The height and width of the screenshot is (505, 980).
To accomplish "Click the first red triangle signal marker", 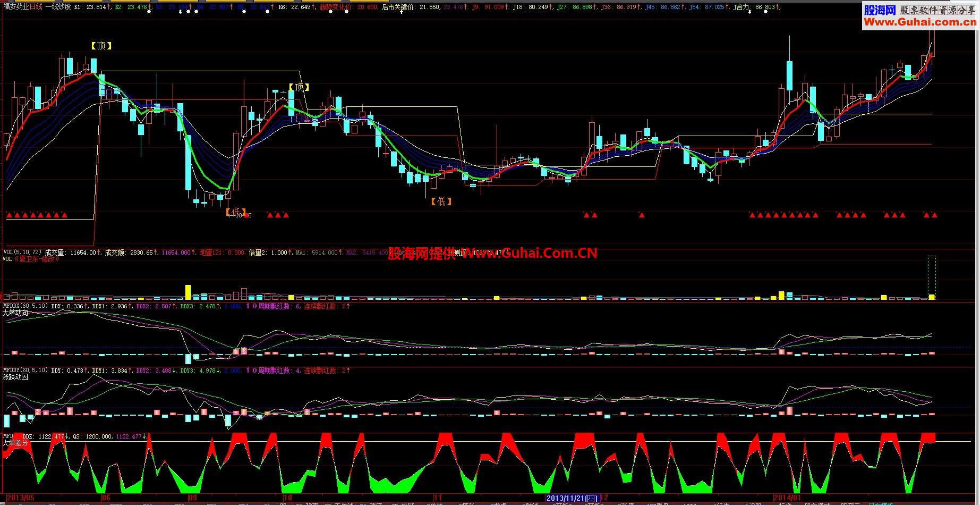I will [9, 215].
